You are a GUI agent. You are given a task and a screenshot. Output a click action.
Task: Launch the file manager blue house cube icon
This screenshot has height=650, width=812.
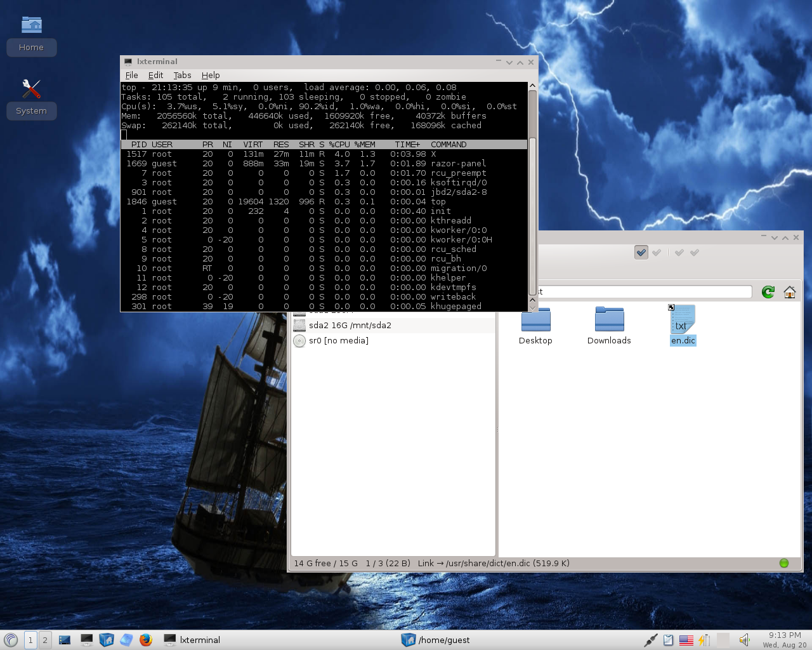pos(107,640)
